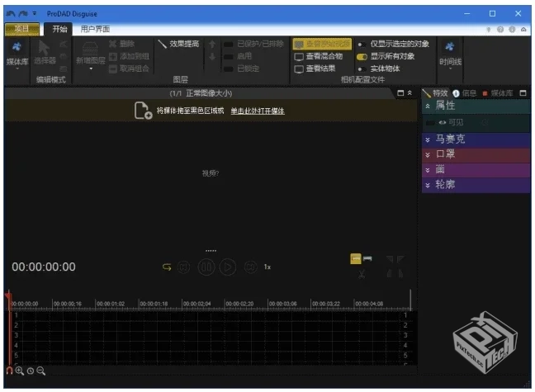Click the yellow highlighted timeline mode icon
The width and height of the screenshot is (535, 392).
(356, 258)
